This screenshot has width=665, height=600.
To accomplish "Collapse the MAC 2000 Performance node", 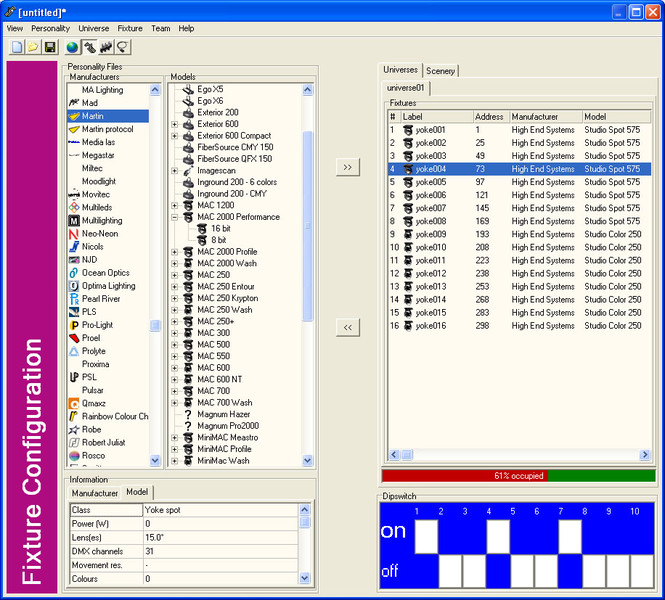I will coord(174,217).
